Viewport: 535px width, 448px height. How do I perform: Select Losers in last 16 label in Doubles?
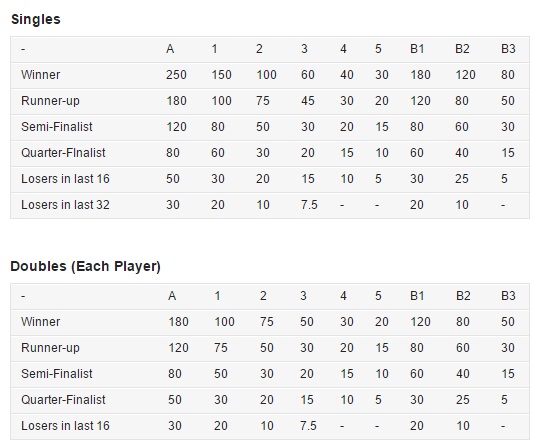(65, 426)
